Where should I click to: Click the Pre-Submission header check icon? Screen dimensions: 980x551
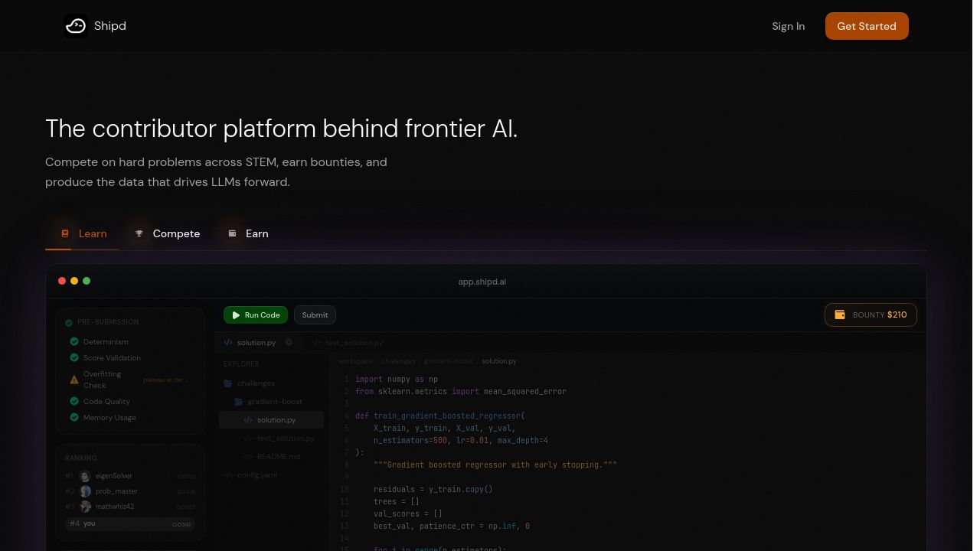[x=69, y=322]
